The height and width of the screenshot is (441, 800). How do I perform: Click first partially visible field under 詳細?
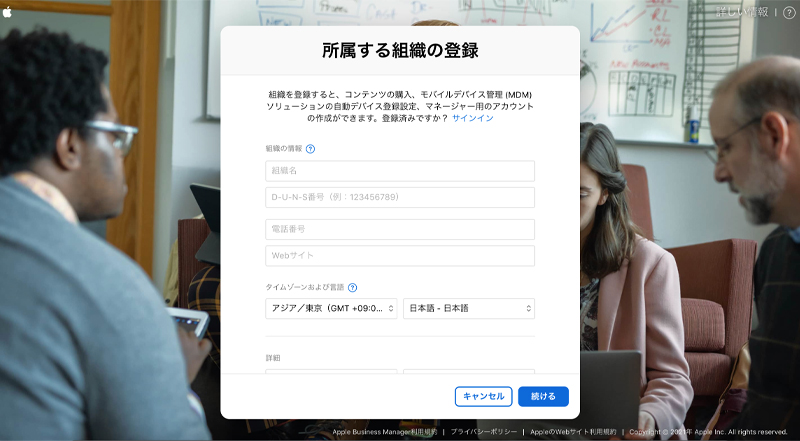pos(331,371)
